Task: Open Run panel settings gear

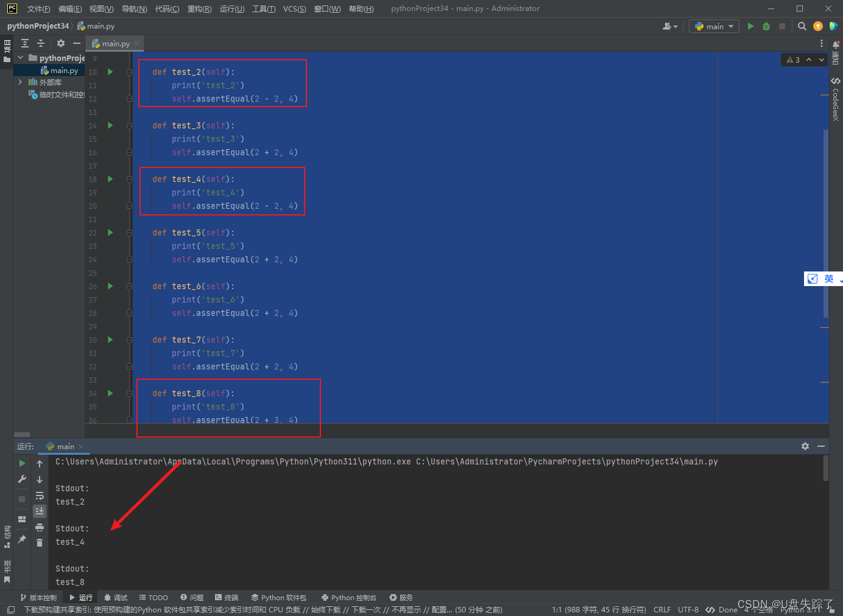Action: click(805, 446)
